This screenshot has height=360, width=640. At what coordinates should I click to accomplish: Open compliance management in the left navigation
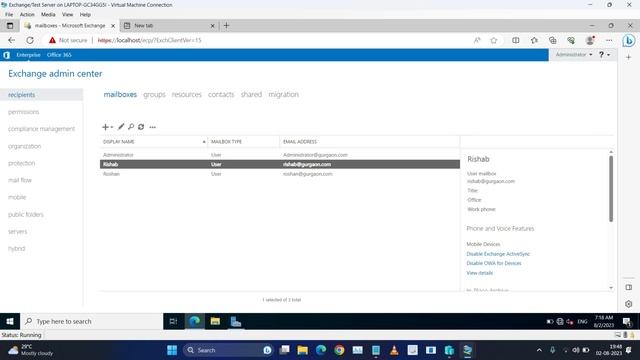click(x=41, y=129)
